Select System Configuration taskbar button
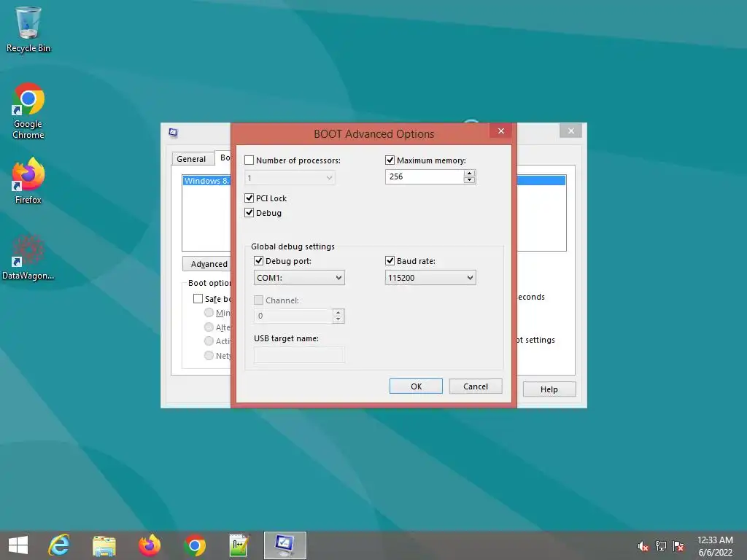This screenshot has width=747, height=560. 285,545
